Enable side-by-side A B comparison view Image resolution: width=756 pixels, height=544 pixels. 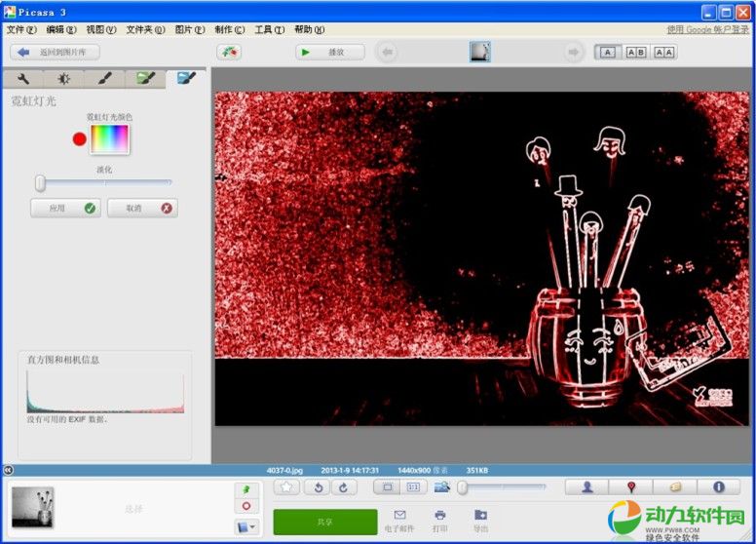(x=635, y=53)
